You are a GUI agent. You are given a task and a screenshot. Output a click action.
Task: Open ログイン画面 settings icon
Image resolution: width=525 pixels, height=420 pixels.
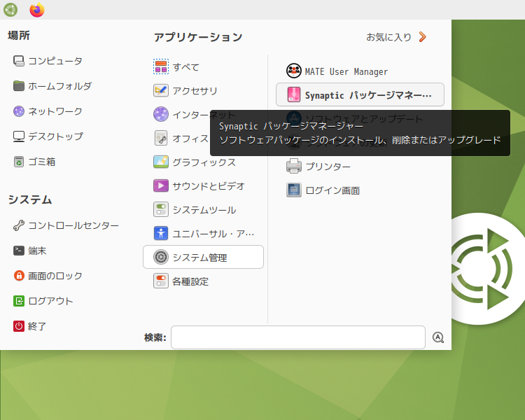(294, 190)
